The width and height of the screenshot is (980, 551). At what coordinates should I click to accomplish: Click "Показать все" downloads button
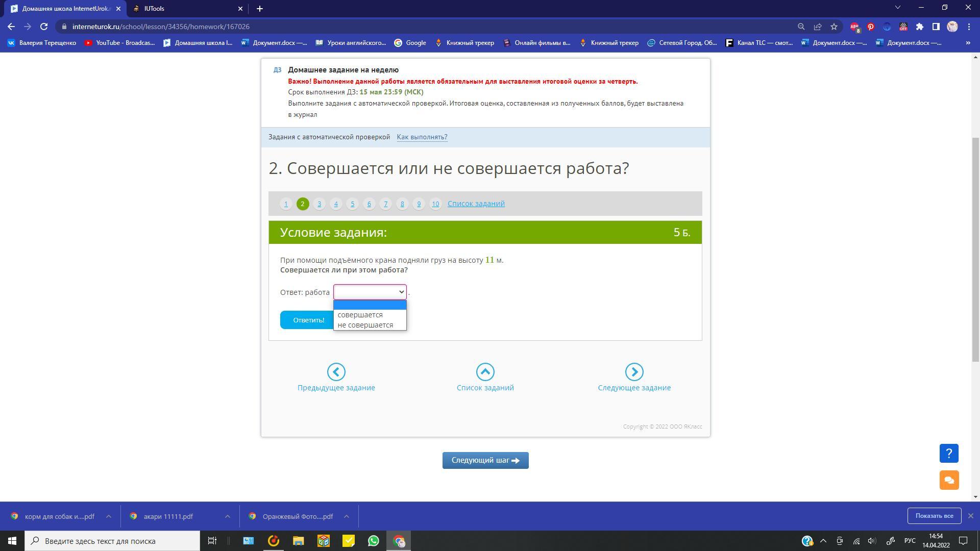pos(934,516)
